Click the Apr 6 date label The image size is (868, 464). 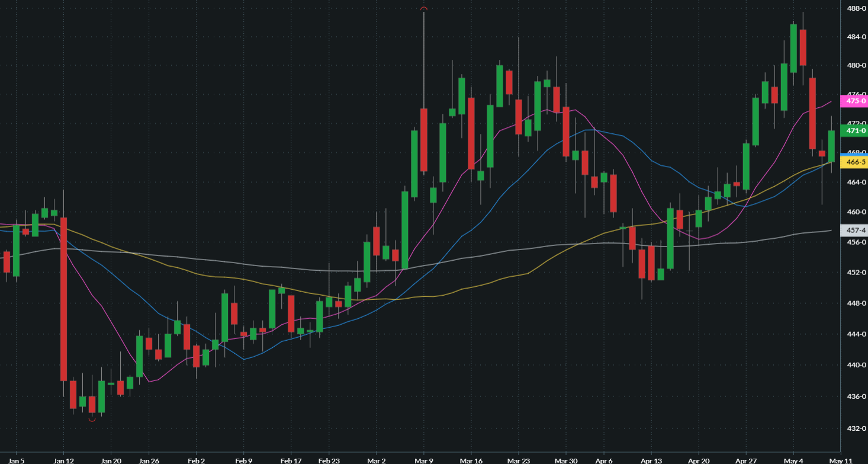coord(603,460)
